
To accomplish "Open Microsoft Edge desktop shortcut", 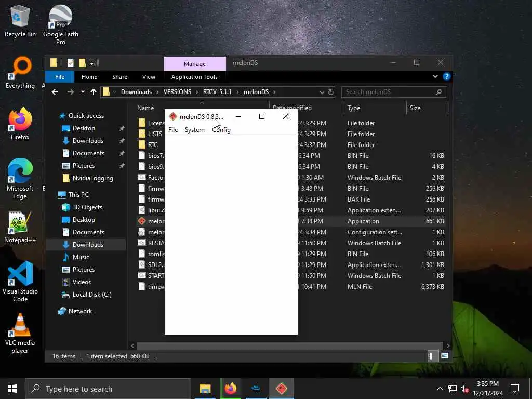I will tap(20, 179).
